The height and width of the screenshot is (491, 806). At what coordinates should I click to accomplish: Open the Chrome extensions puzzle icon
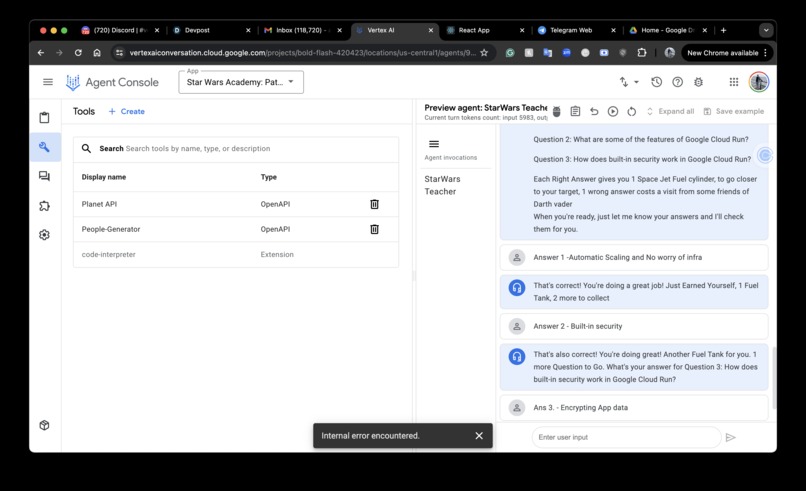[642, 53]
